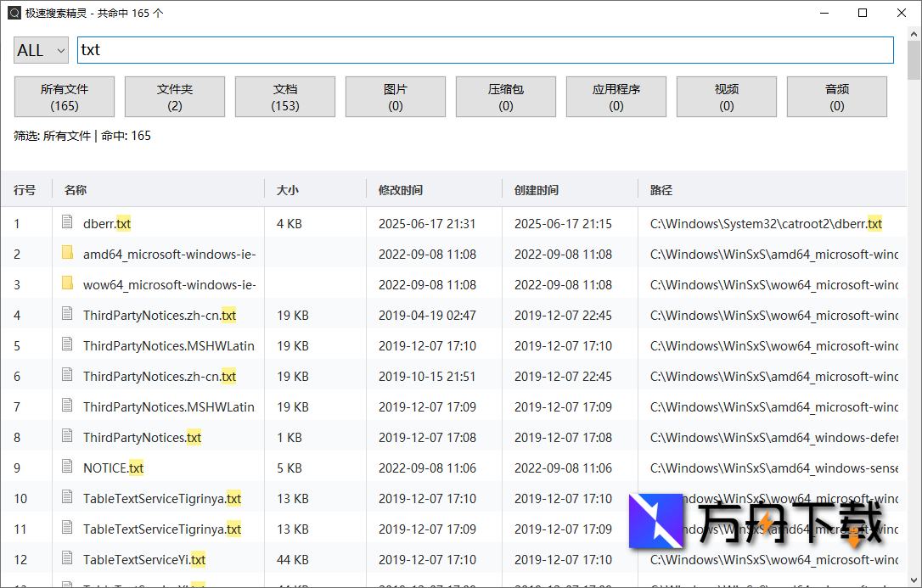The height and width of the screenshot is (588, 922).
Task: Show 应用程序 results only
Action: pyautogui.click(x=616, y=97)
